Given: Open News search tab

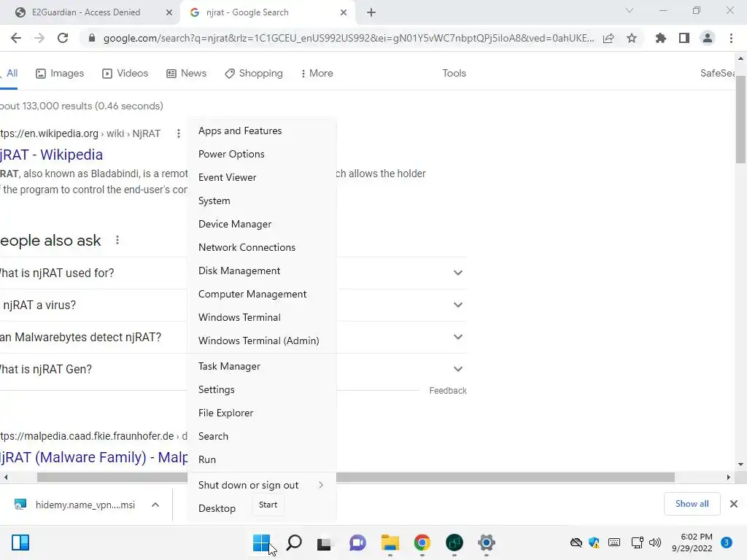Looking at the screenshot, I should click(186, 74).
